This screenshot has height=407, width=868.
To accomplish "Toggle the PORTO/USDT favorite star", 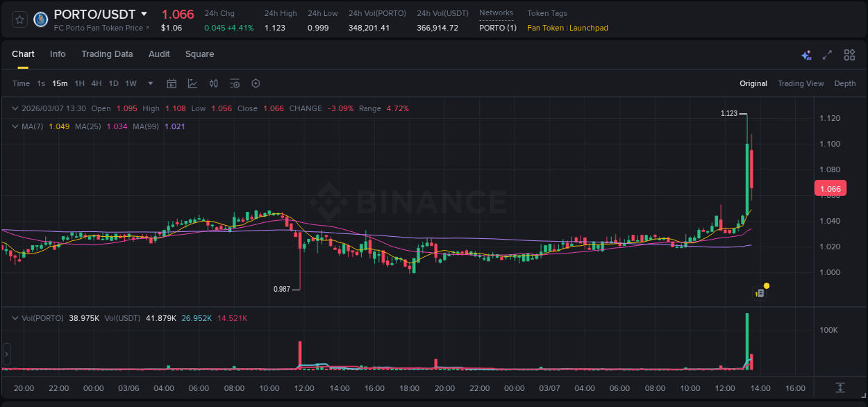I will (19, 19).
